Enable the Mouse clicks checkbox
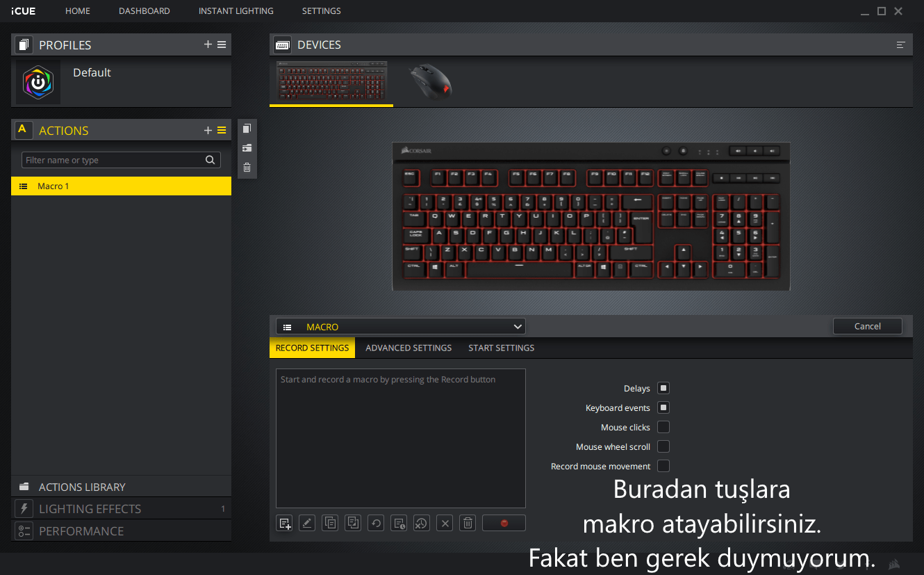The image size is (924, 575). click(x=663, y=427)
